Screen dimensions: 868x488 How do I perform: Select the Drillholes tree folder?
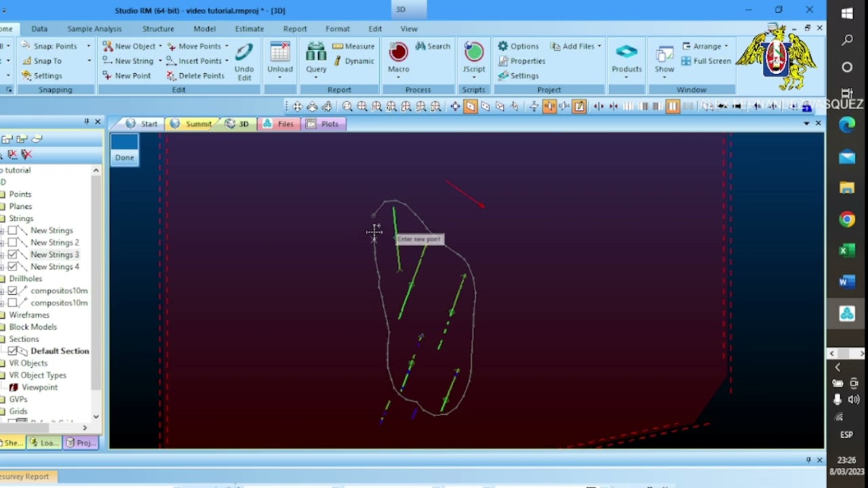click(25, 279)
